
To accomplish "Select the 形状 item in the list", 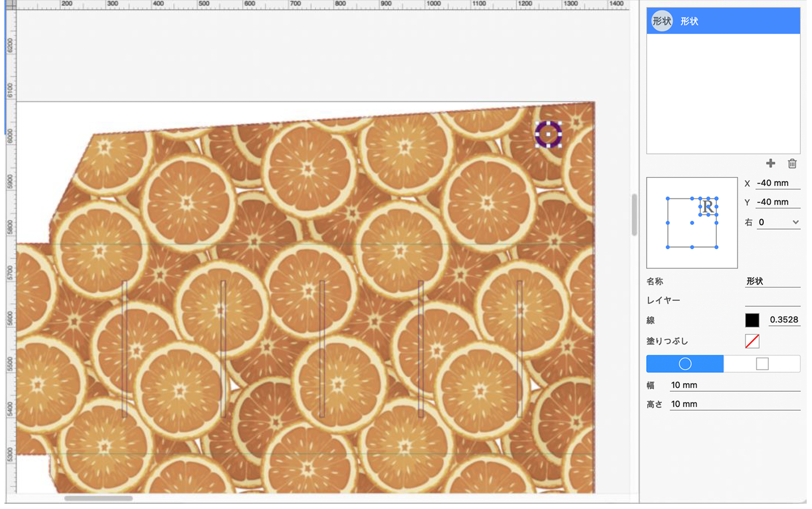I will (x=723, y=21).
